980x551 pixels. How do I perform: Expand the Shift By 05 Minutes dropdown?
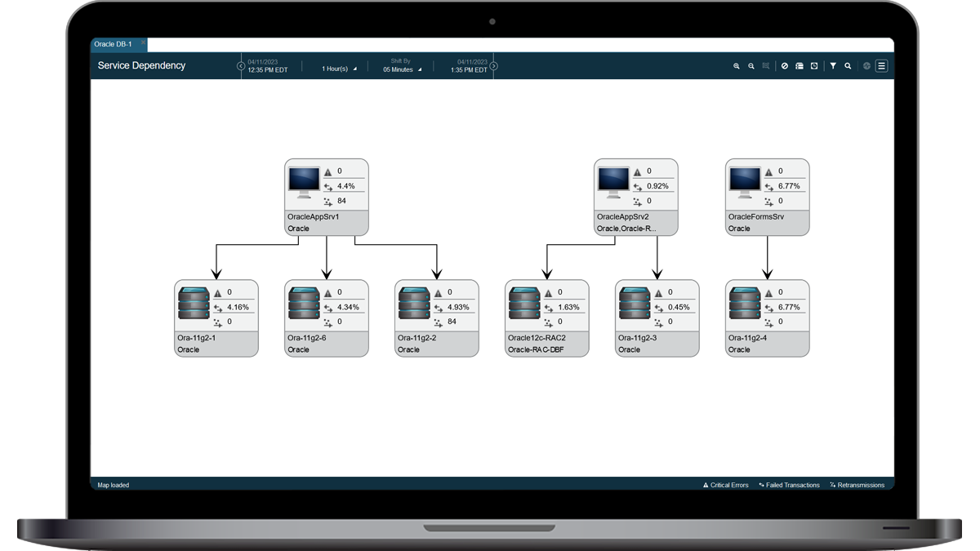(x=403, y=69)
